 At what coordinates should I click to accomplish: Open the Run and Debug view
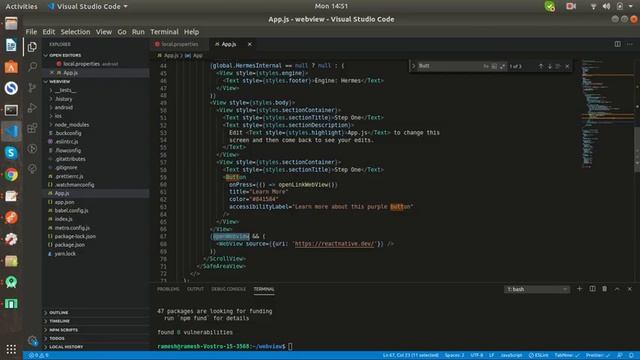point(32,108)
